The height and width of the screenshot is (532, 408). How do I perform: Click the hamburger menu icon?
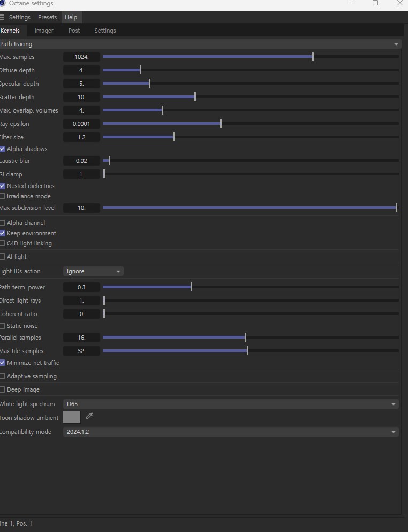2,17
